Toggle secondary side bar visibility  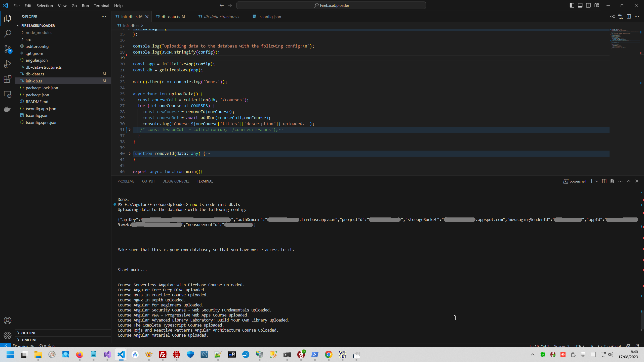pyautogui.click(x=588, y=5)
